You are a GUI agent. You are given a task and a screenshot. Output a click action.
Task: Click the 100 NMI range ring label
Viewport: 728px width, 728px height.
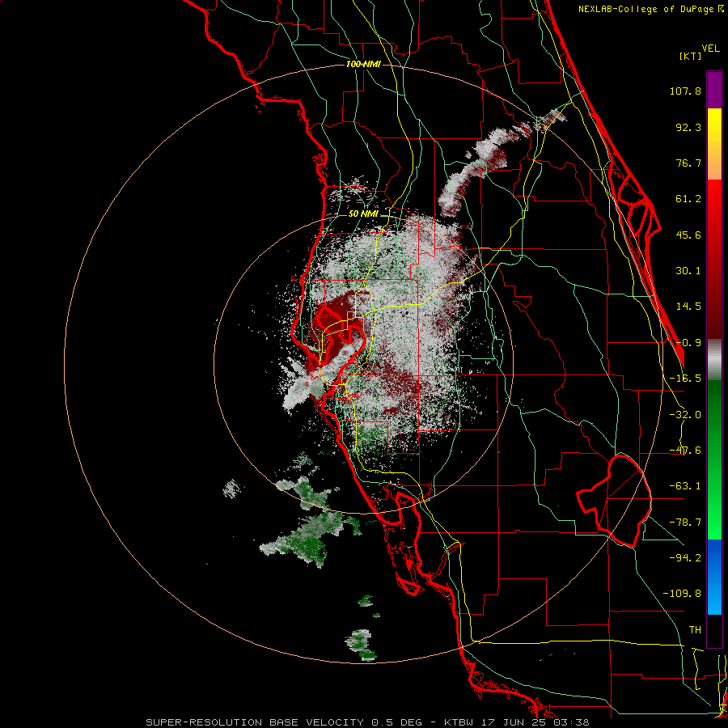pos(363,64)
